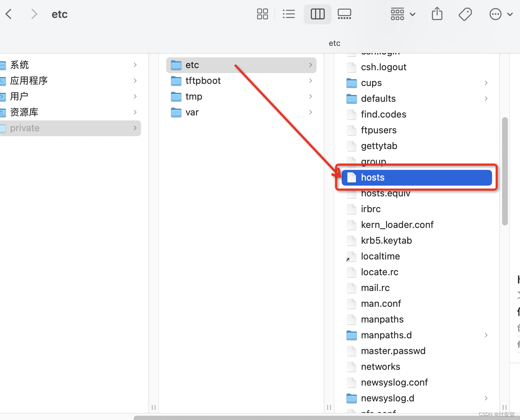The height and width of the screenshot is (420, 520).
Task: Select the master.passwd file
Action: 417,351
